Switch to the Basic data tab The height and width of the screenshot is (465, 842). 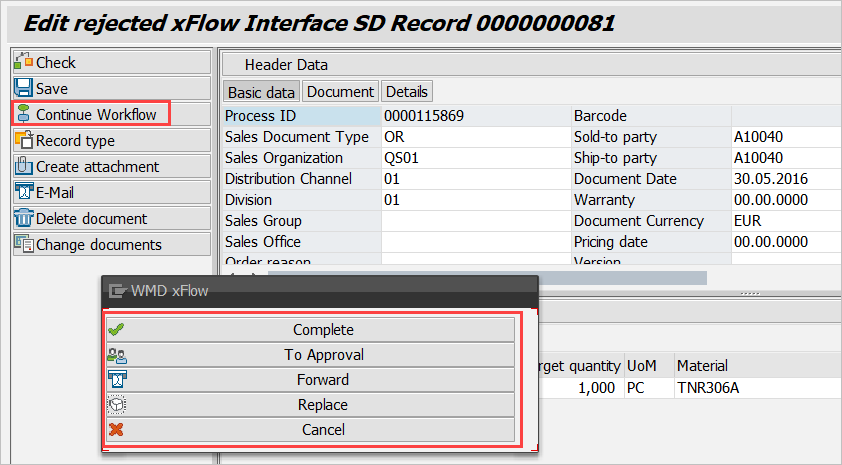point(261,92)
